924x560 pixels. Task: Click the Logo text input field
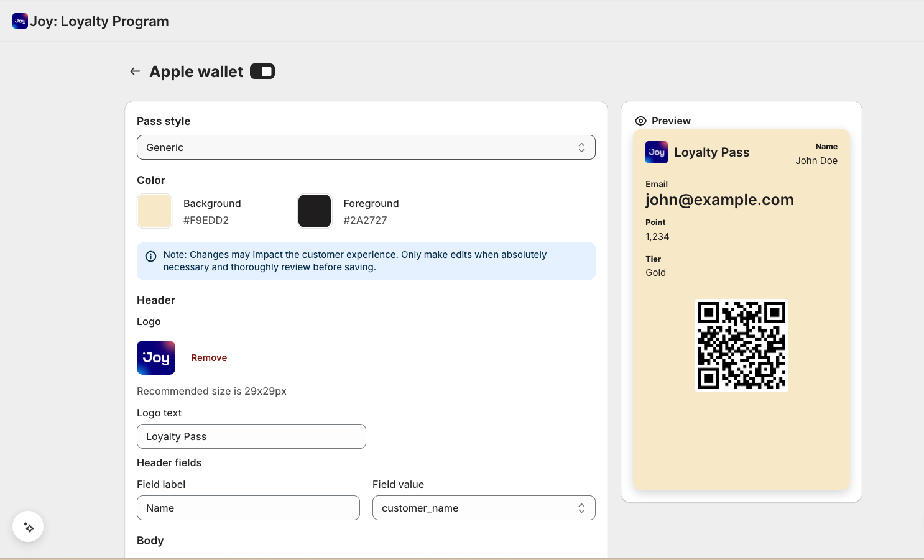pos(251,436)
